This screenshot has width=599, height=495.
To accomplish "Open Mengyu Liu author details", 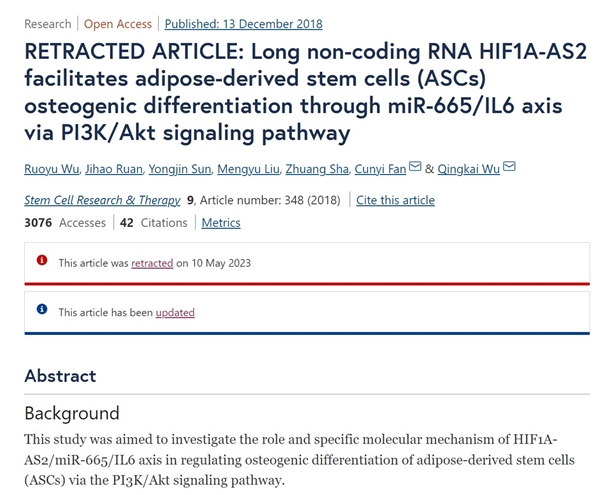I will coord(248,169).
